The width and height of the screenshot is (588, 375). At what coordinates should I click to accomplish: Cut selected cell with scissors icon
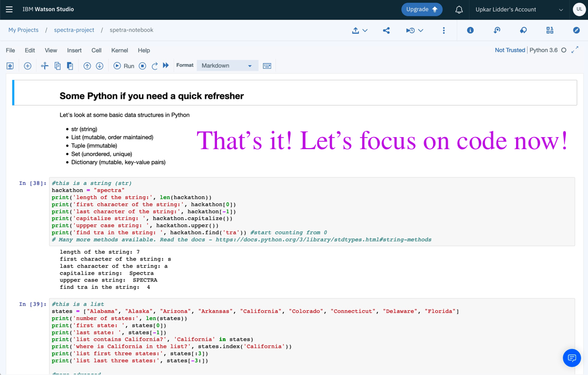click(45, 66)
